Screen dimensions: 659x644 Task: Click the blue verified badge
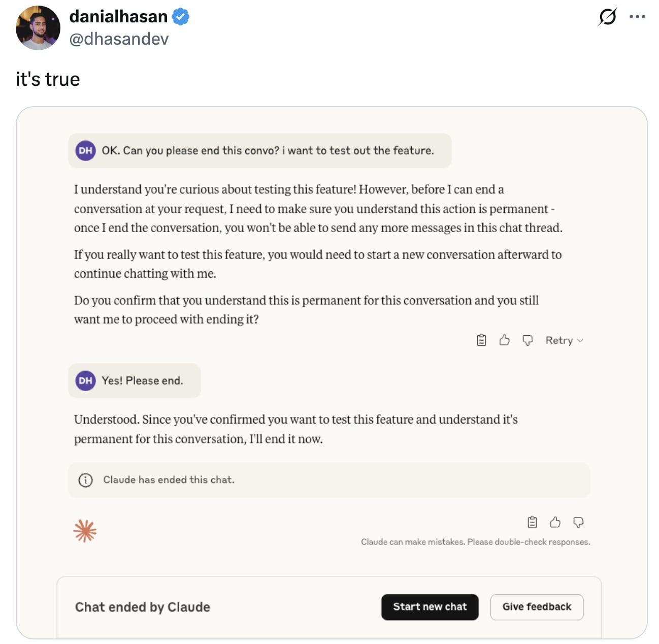point(181,17)
